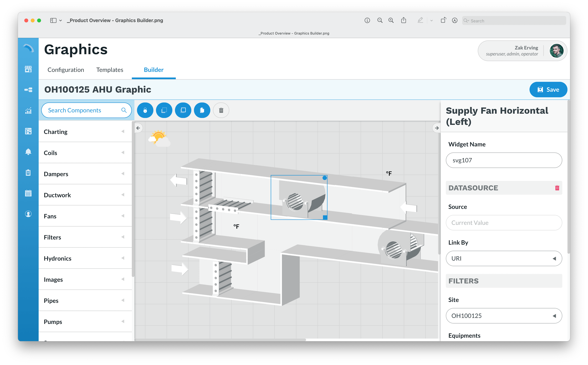This screenshot has width=588, height=365.
Task: Click the Save button
Action: point(548,90)
